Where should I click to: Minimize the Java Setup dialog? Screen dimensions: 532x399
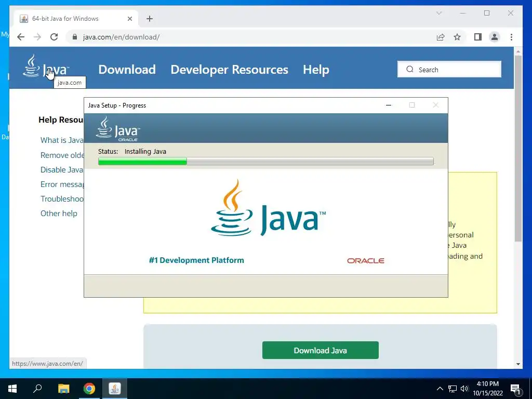click(389, 105)
